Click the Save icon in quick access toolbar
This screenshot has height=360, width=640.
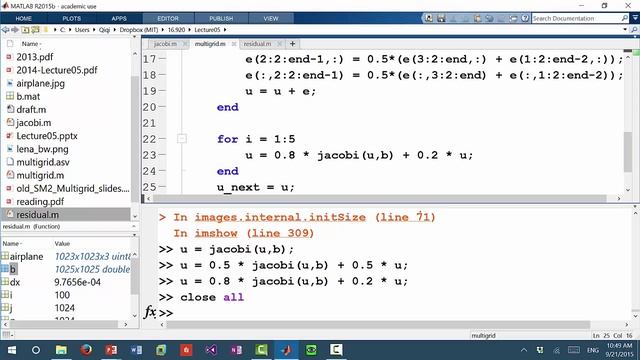click(441, 18)
